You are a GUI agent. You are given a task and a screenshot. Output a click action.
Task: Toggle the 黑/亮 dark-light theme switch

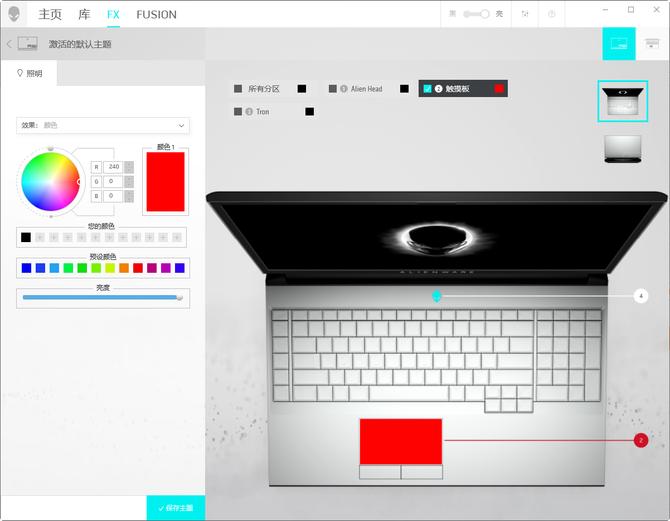coord(476,14)
